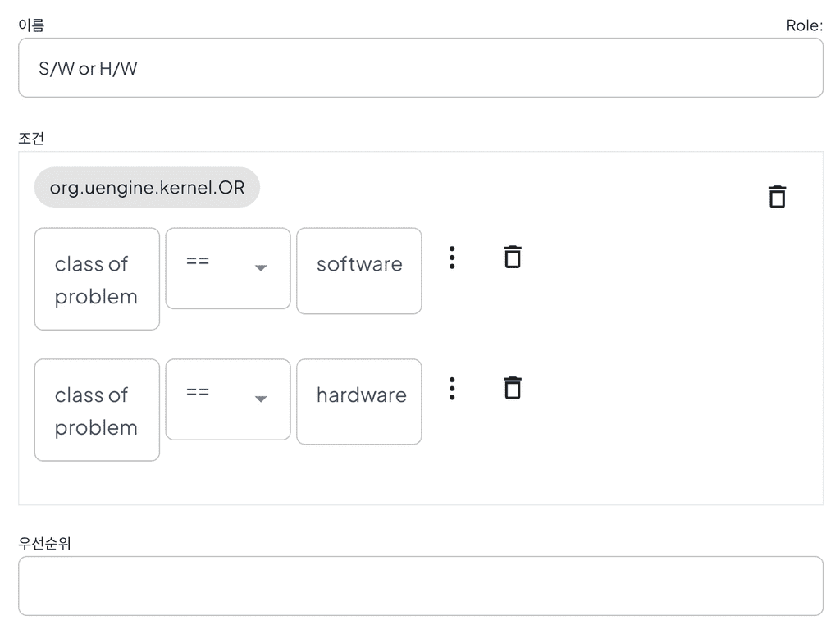Click the hardware value field
This screenshot has width=840, height=634.
[x=359, y=401]
